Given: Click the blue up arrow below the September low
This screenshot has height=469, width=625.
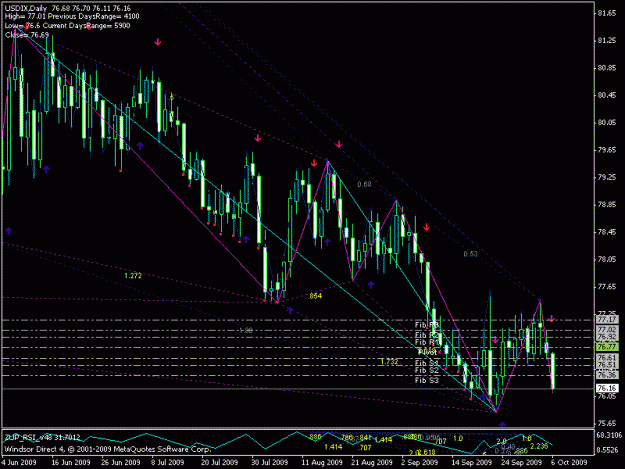Looking at the screenshot, I should 502,425.
